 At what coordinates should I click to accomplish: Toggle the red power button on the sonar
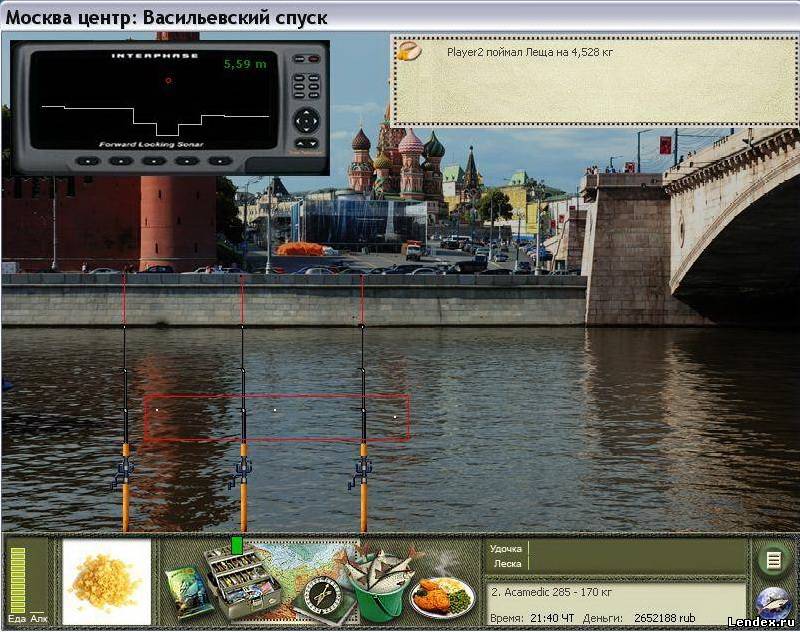[x=313, y=59]
